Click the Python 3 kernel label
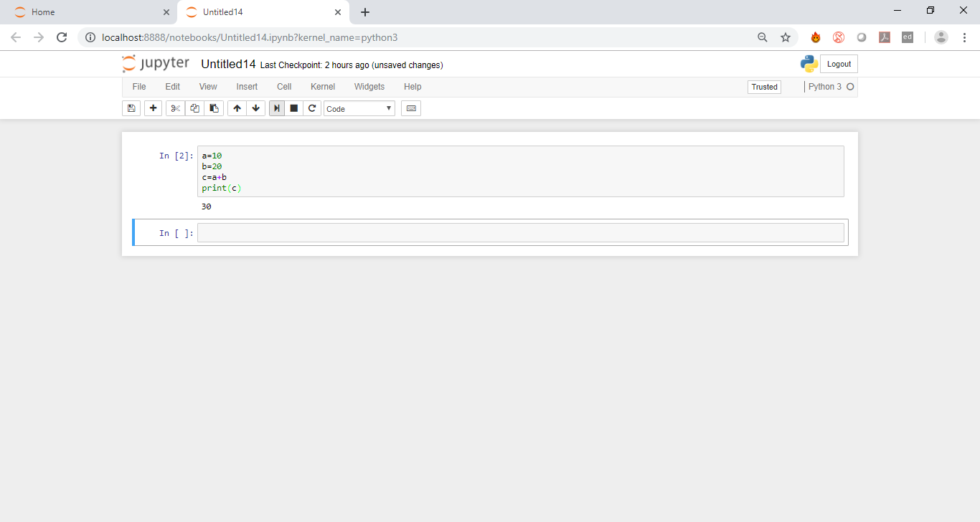Image resolution: width=980 pixels, height=522 pixels. coord(825,87)
